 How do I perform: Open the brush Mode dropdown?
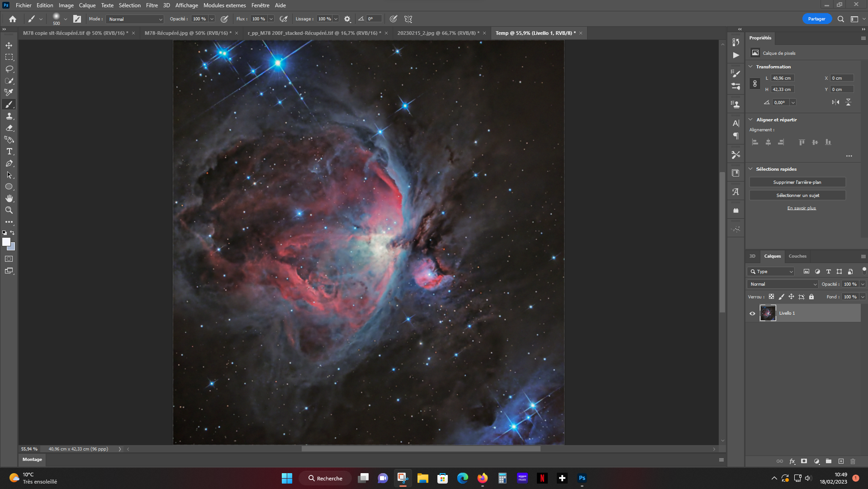click(x=135, y=19)
